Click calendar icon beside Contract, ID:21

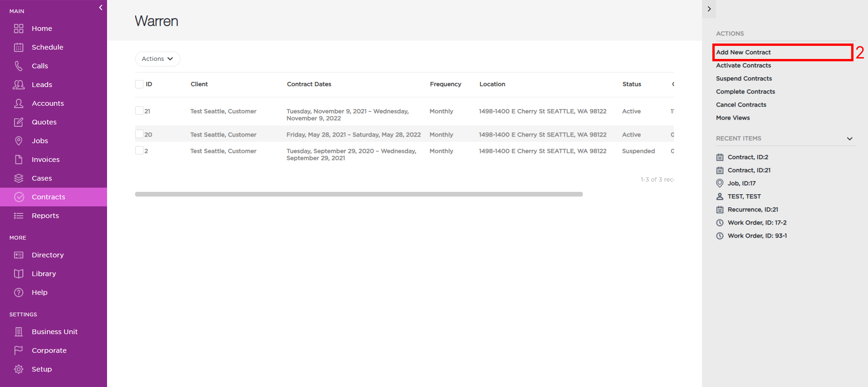[x=720, y=170]
